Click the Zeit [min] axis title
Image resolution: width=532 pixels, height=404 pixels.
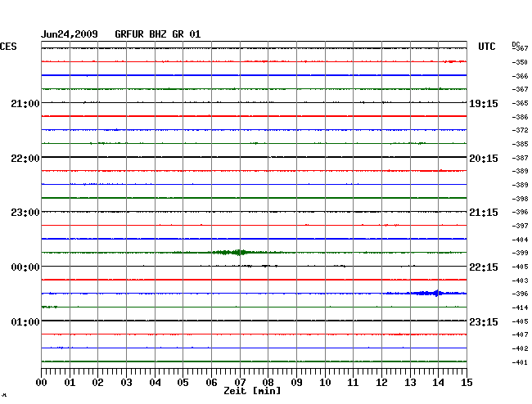[252, 391]
